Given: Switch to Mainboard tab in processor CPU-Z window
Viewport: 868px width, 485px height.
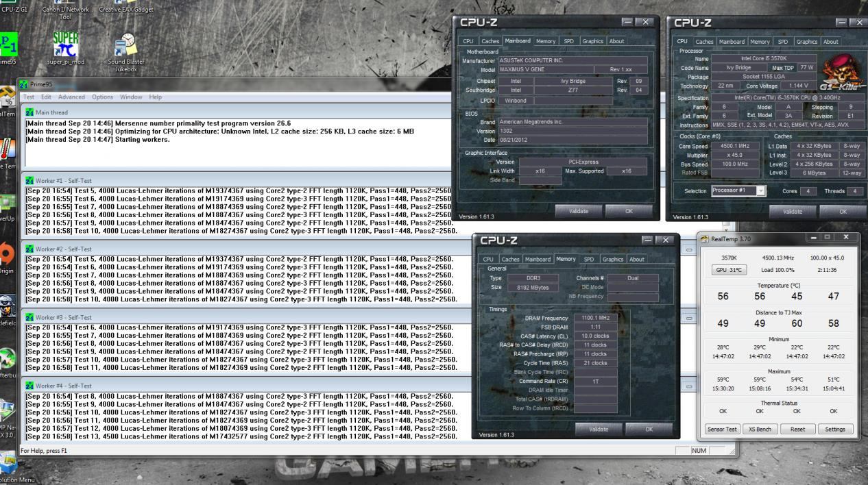Looking at the screenshot, I should (731, 41).
